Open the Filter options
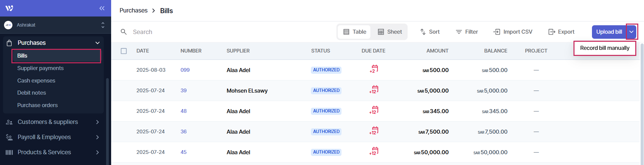 467,32
